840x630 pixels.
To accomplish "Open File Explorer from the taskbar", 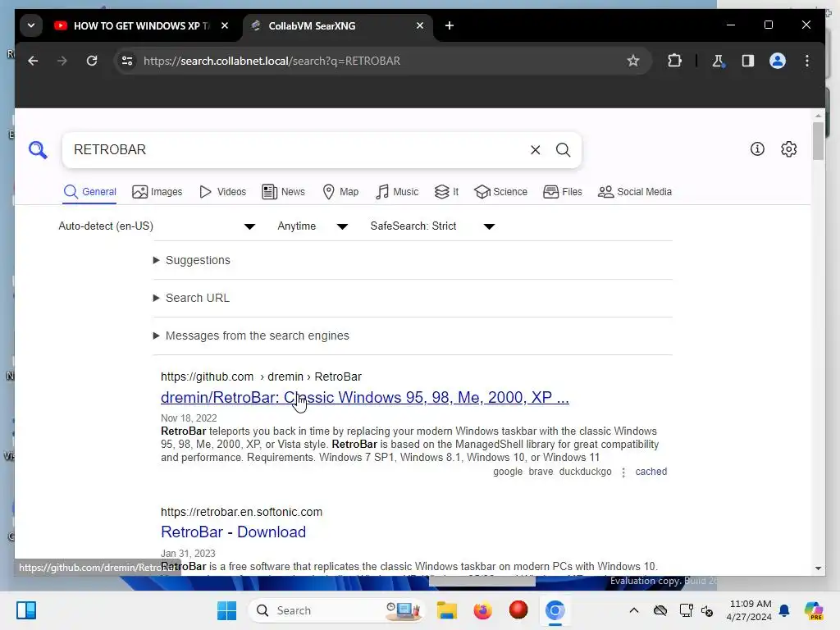I will (x=447, y=610).
